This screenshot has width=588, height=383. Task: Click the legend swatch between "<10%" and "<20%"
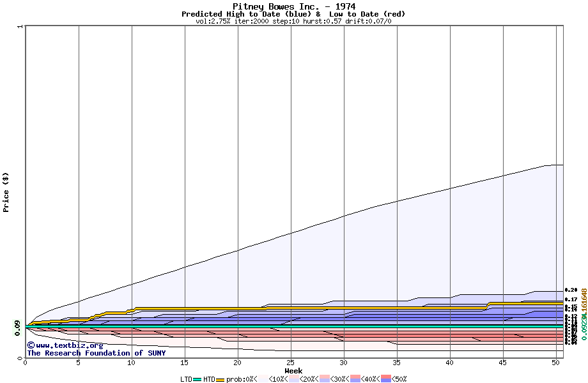pos(294,379)
